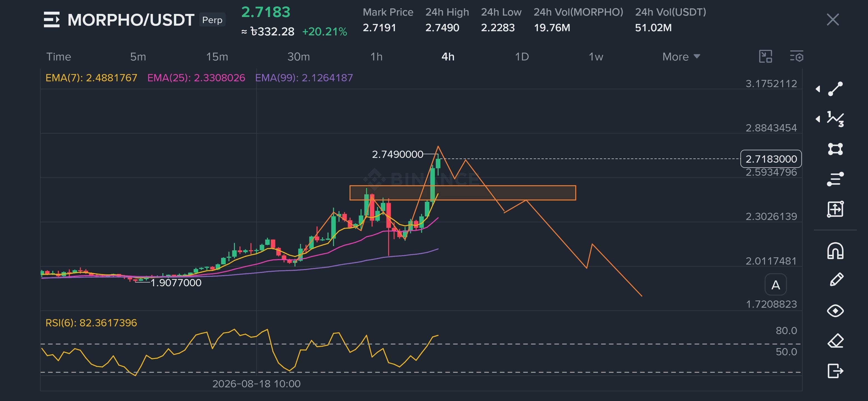
Task: Tap the EMA(99) indicator label
Action: pyautogui.click(x=304, y=78)
